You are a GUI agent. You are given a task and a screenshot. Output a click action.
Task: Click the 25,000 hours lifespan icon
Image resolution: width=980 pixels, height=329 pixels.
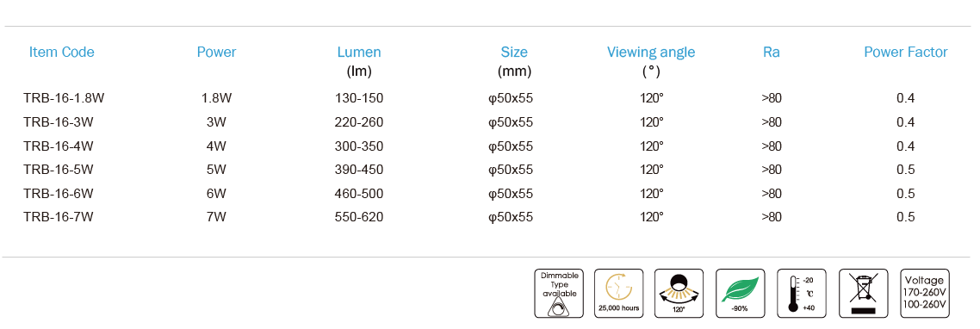pos(619,294)
